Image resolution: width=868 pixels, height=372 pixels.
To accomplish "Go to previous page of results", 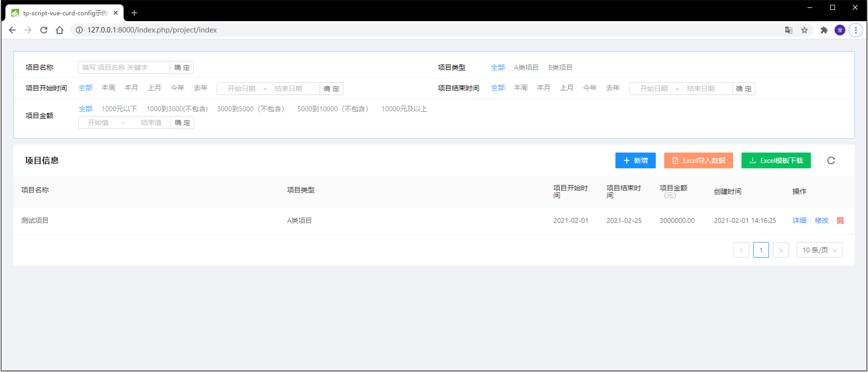I will pyautogui.click(x=741, y=250).
